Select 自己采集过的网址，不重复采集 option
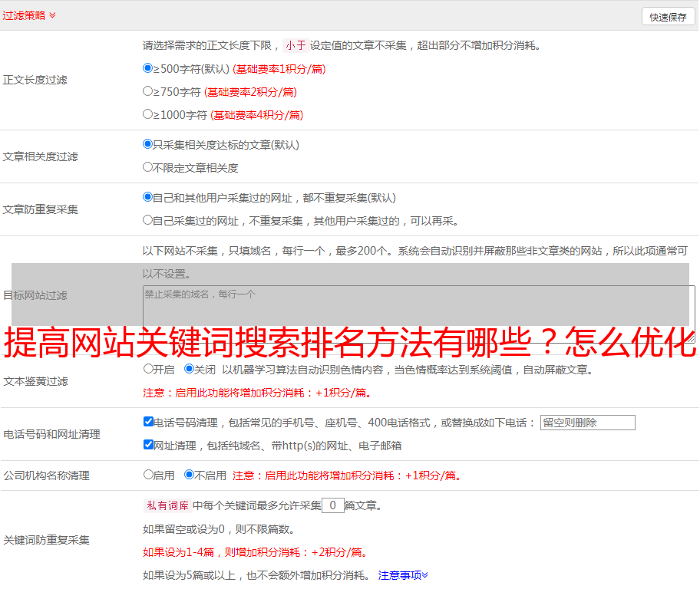The width and height of the screenshot is (700, 589). click(x=147, y=220)
